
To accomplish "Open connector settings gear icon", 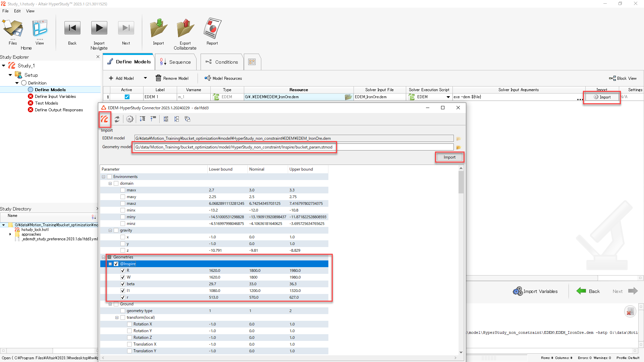I will pyautogui.click(x=130, y=119).
